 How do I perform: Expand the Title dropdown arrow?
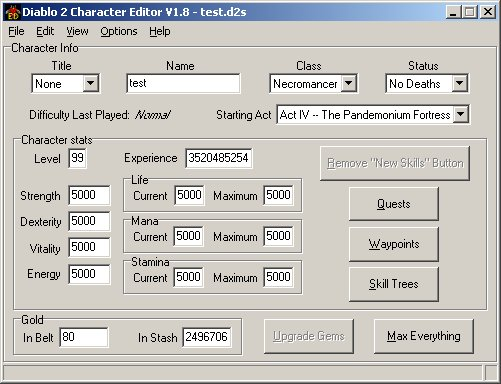pos(91,83)
